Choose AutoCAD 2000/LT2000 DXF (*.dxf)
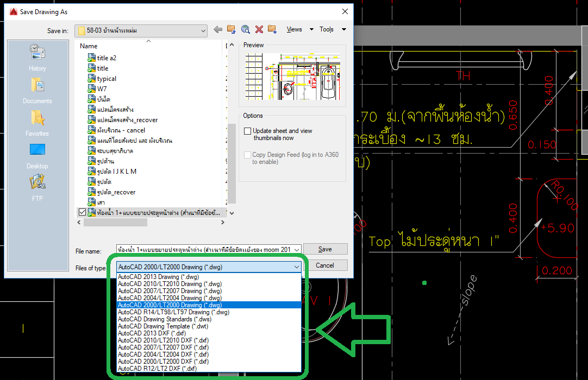 click(209, 362)
